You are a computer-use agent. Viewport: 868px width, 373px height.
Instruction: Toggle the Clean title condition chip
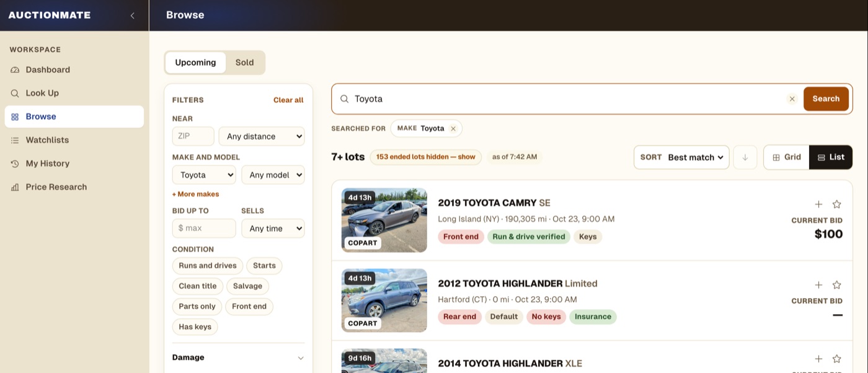point(198,286)
